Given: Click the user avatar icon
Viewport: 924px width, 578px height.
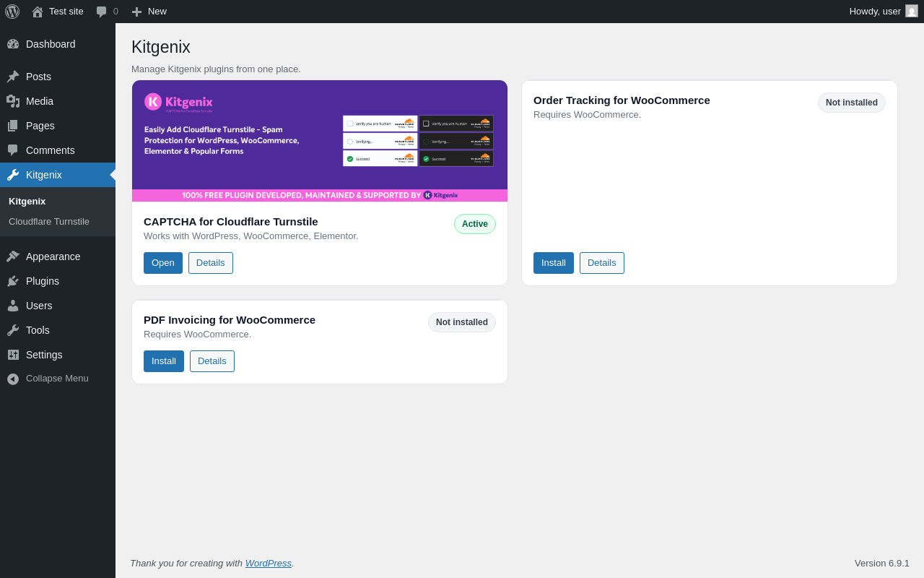Looking at the screenshot, I should click(912, 11).
